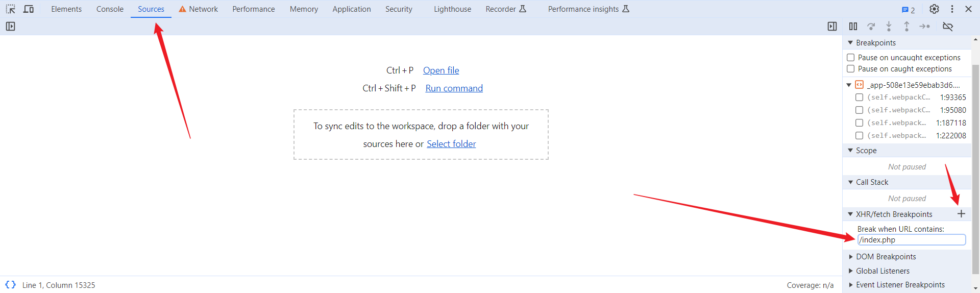Image resolution: width=980 pixels, height=293 pixels.
Task: Open the Console tab
Action: pyautogui.click(x=110, y=9)
